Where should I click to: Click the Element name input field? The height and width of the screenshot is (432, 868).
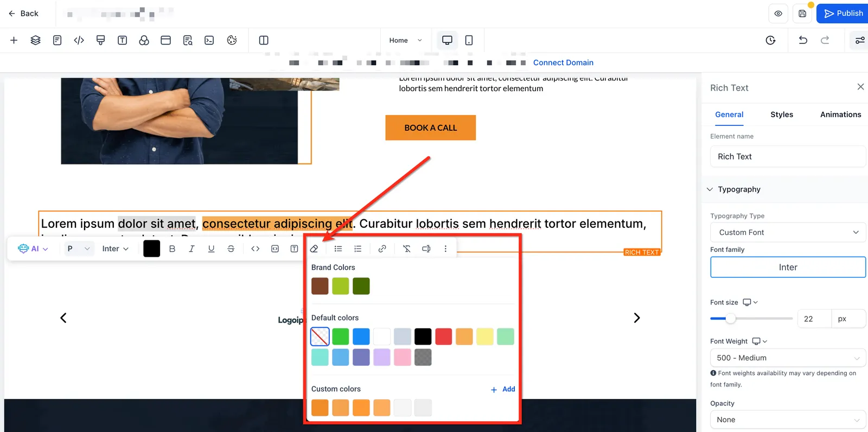tap(788, 156)
